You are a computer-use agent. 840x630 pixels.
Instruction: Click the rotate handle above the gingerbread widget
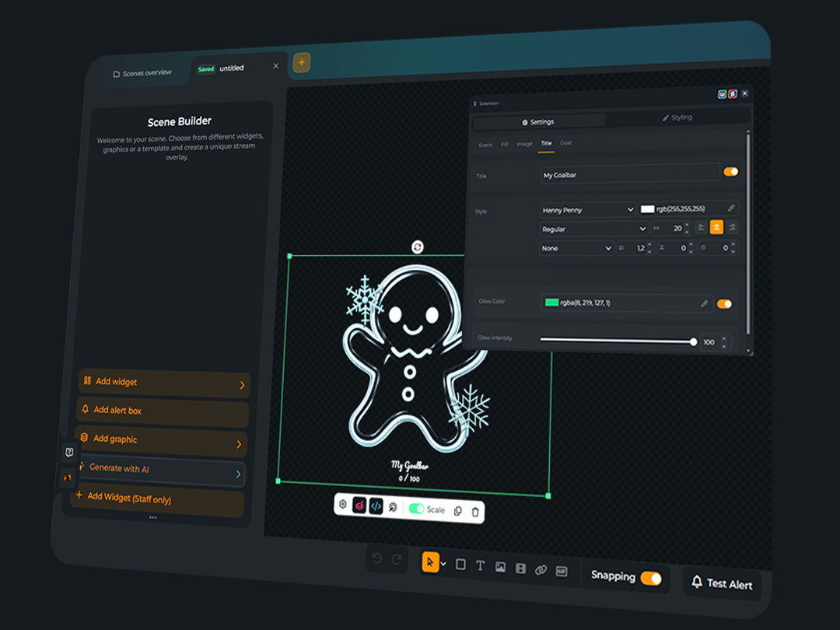click(x=418, y=247)
